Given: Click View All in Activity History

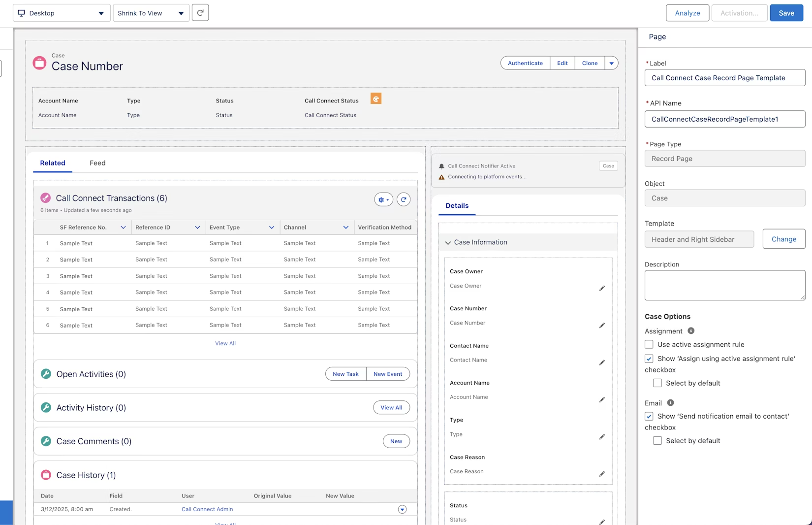Looking at the screenshot, I should (x=391, y=407).
